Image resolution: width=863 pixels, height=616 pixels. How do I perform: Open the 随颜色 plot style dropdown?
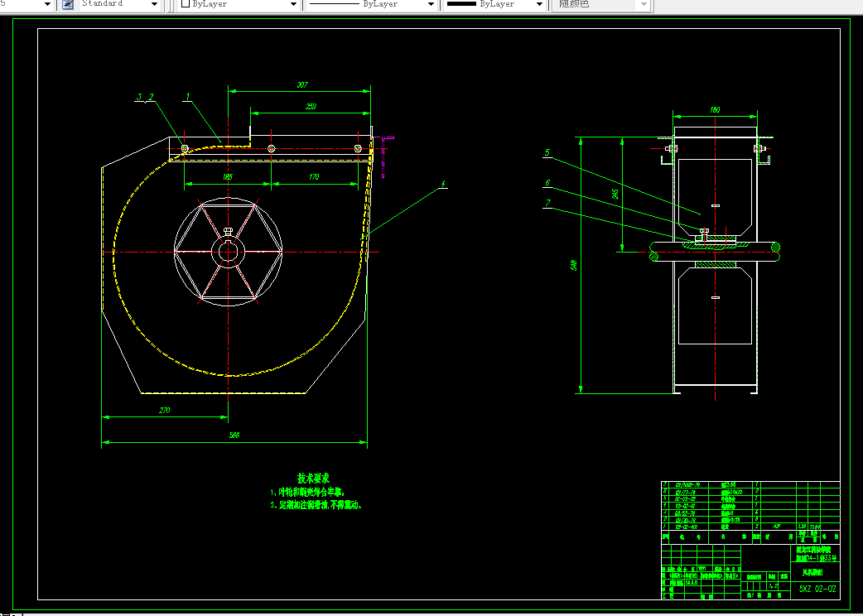(600, 4)
